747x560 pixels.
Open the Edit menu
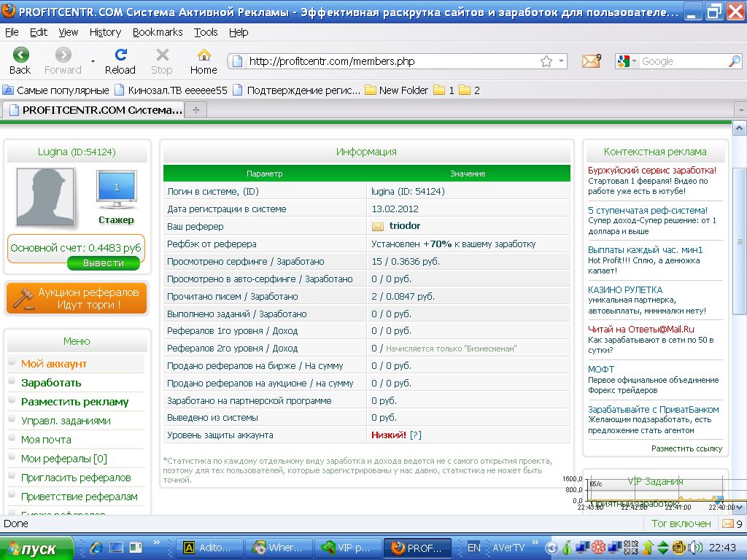tap(38, 32)
